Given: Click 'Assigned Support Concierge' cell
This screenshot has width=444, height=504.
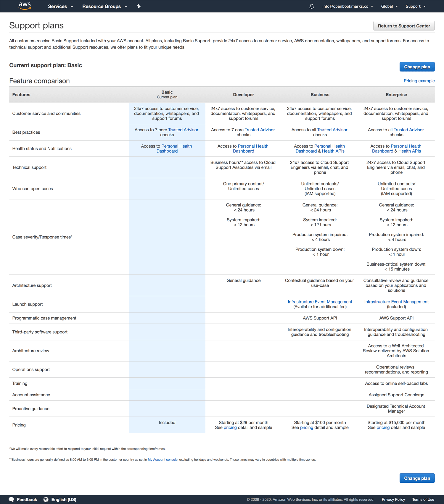Looking at the screenshot, I should (x=396, y=395).
